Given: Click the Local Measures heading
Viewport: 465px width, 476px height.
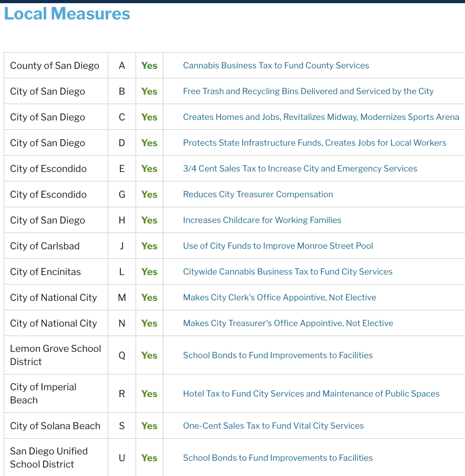Looking at the screenshot, I should click(x=67, y=14).
